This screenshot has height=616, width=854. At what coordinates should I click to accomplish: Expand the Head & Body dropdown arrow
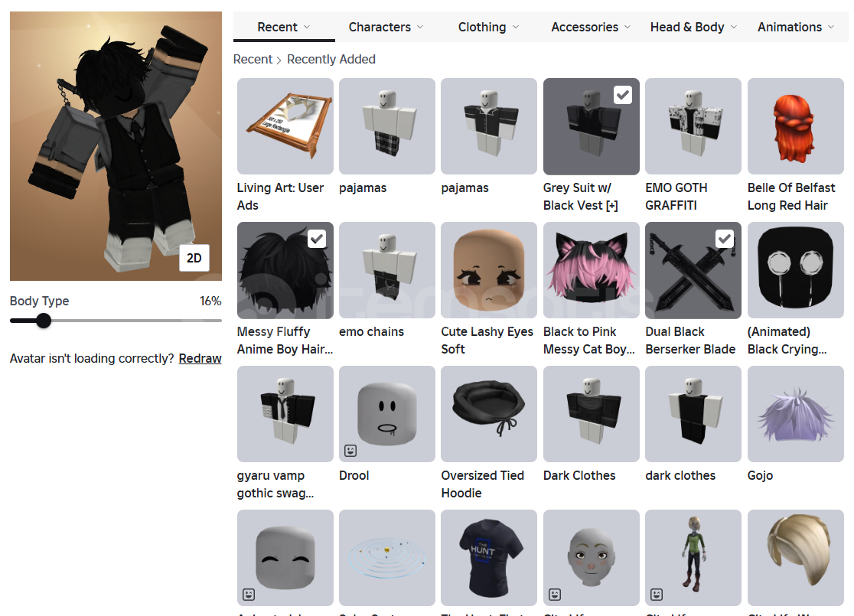(x=734, y=27)
